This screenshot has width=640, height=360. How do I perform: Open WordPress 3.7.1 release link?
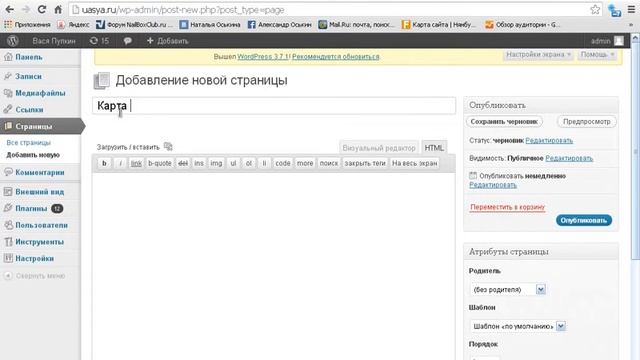pyautogui.click(x=263, y=57)
